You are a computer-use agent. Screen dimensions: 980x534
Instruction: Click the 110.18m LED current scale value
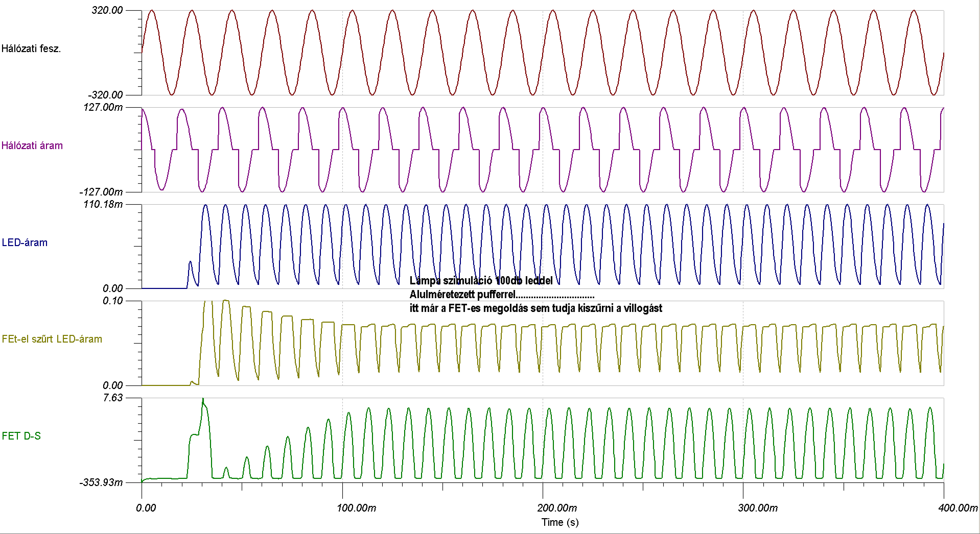pyautogui.click(x=103, y=204)
